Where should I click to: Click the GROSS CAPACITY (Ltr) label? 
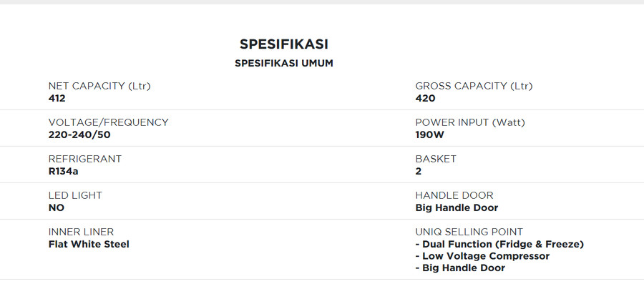coord(474,86)
